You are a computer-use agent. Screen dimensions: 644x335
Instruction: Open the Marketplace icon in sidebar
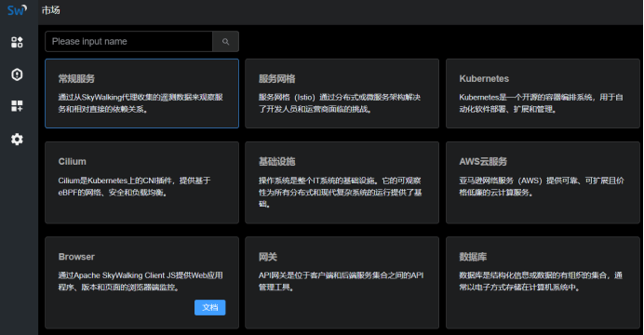[17, 42]
